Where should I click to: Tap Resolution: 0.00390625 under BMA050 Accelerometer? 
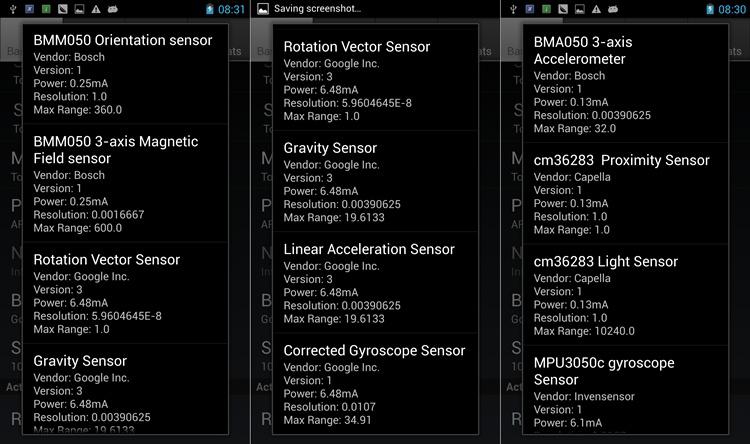coord(592,115)
